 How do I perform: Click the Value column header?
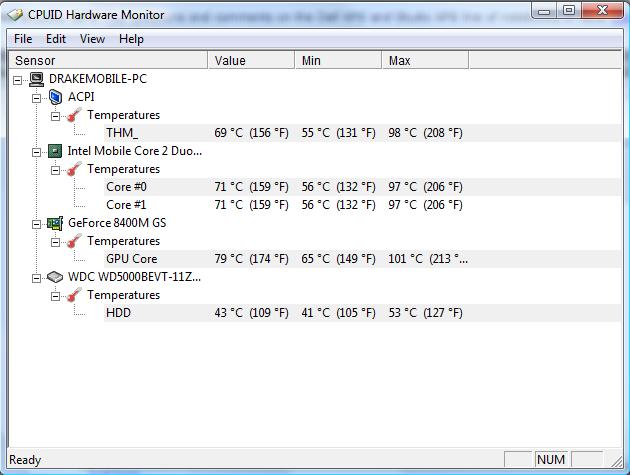(x=251, y=60)
